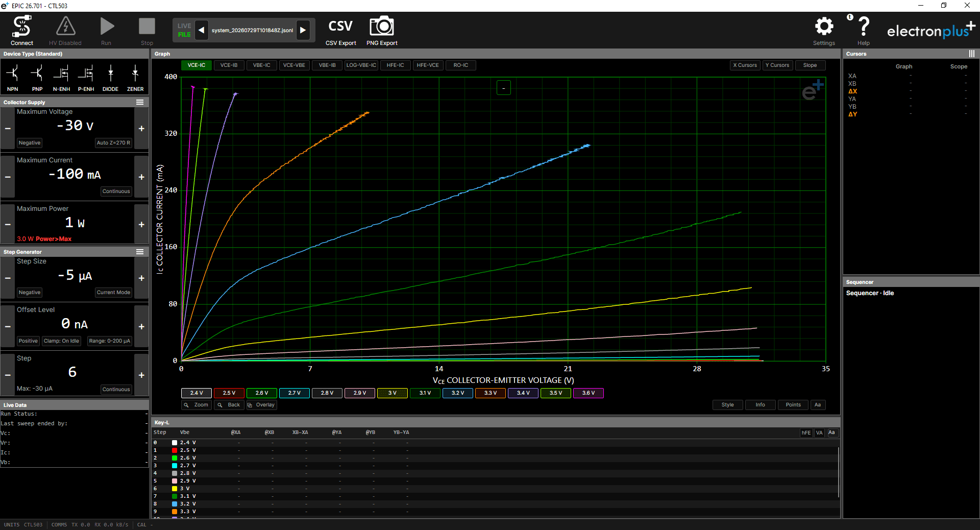Toggle Step Size Negative polarity
The width and height of the screenshot is (980, 530).
(30, 293)
